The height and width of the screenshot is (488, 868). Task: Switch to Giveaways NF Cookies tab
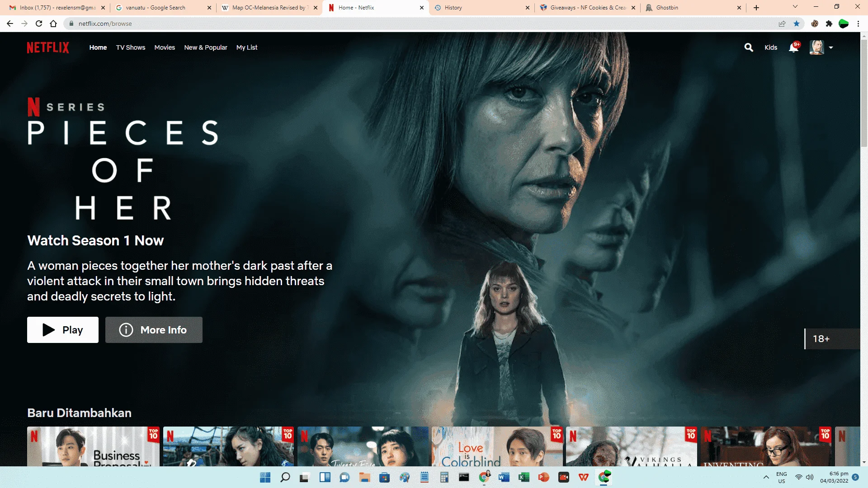[588, 8]
